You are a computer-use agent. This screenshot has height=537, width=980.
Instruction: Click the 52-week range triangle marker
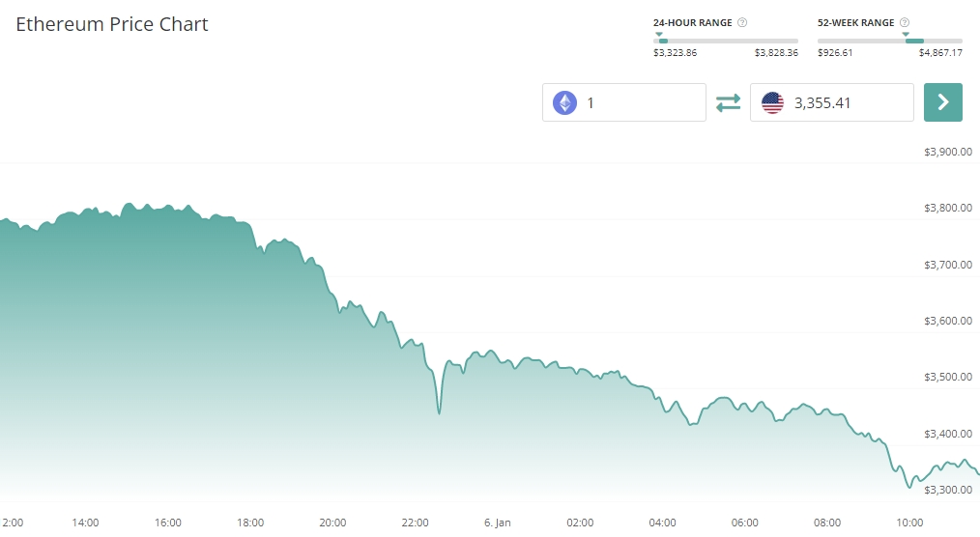(x=906, y=35)
